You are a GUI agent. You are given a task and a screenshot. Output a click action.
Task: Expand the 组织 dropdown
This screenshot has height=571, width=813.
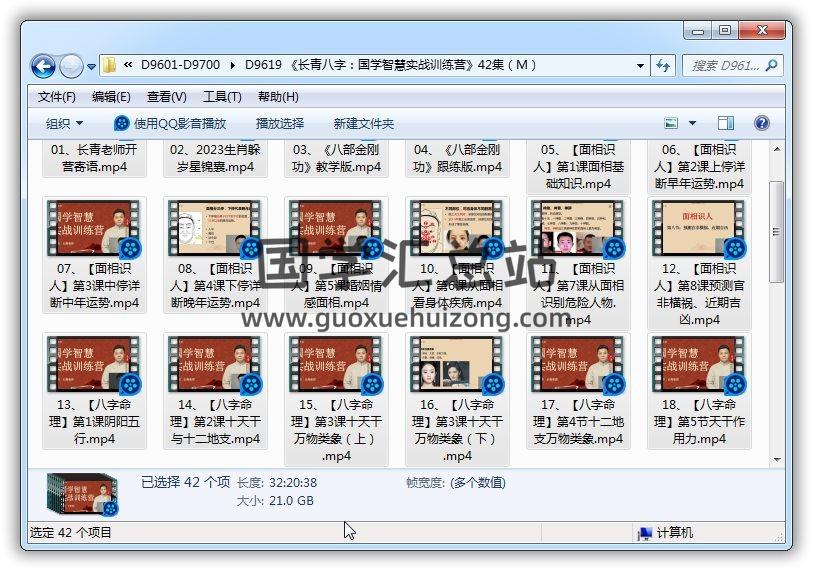point(64,123)
